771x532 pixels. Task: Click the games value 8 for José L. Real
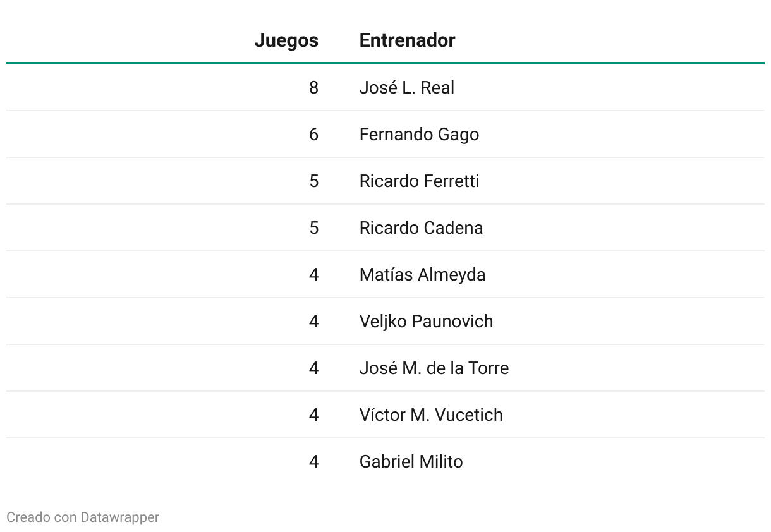313,88
